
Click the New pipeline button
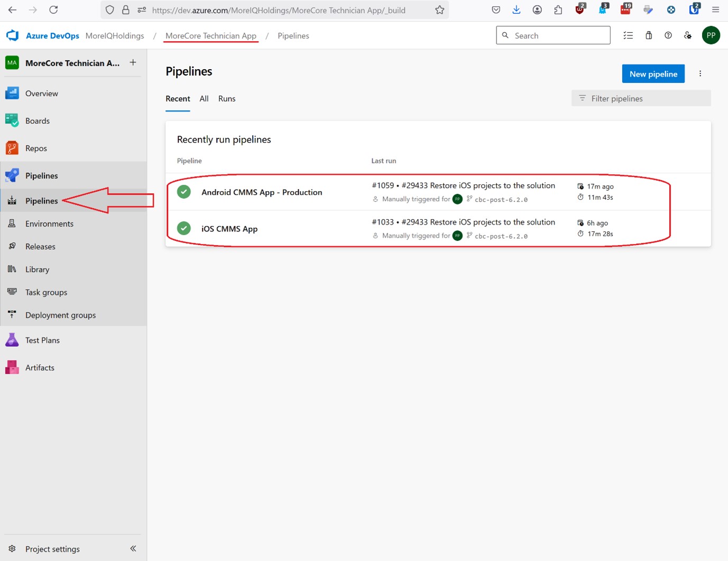tap(653, 74)
